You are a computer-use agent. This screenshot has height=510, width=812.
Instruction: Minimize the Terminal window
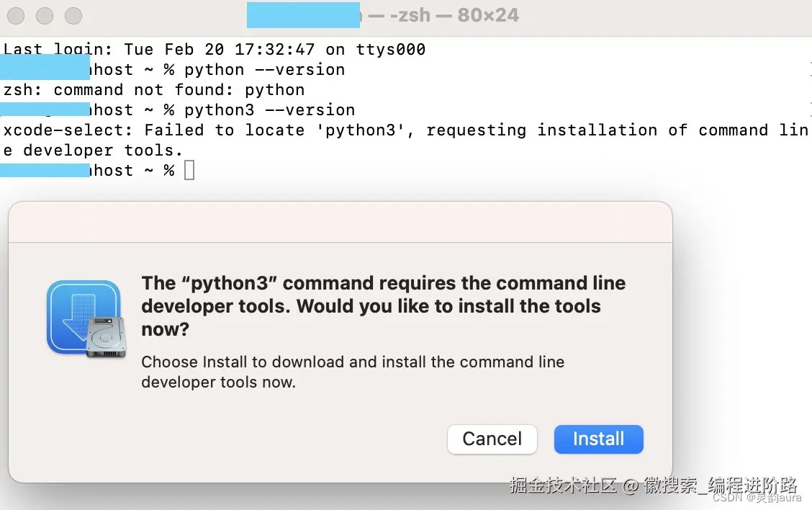click(45, 15)
